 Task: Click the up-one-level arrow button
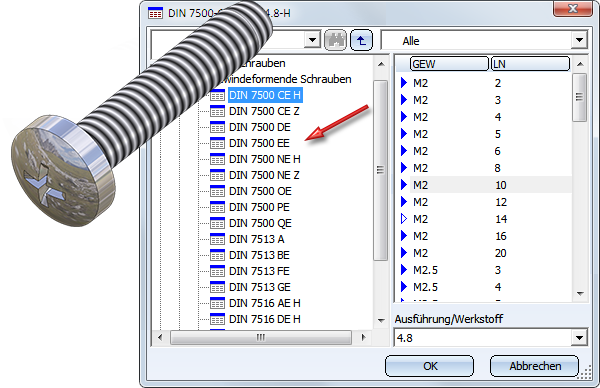point(361,40)
